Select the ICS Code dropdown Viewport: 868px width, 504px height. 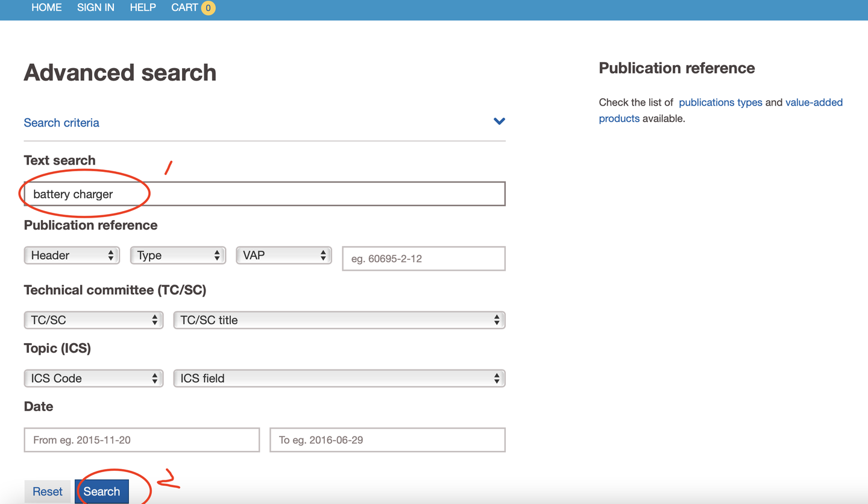93,379
